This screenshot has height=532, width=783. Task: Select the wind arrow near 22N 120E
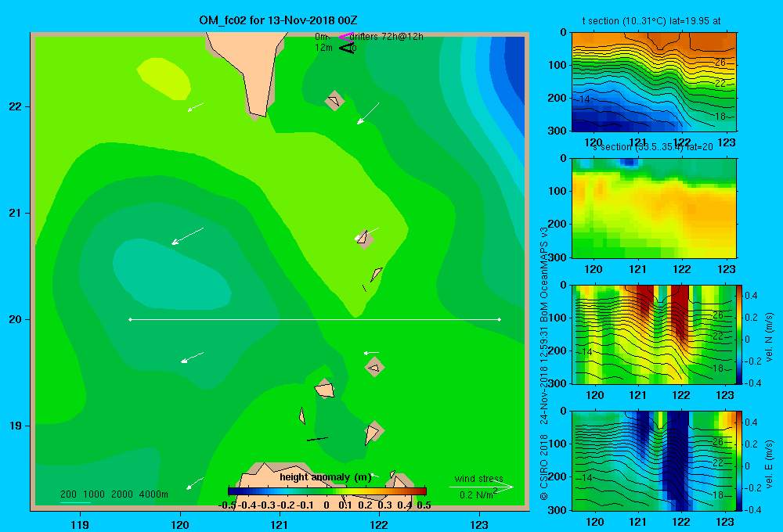195,107
